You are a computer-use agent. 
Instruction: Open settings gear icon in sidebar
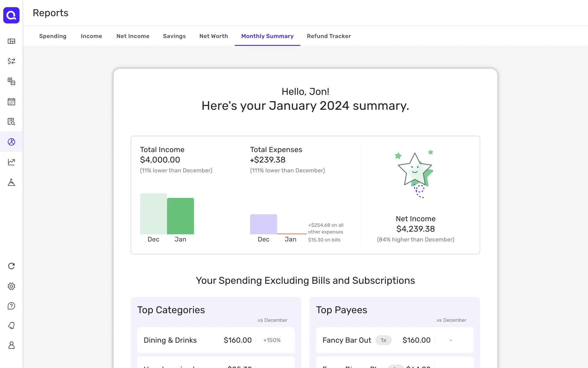(11, 286)
